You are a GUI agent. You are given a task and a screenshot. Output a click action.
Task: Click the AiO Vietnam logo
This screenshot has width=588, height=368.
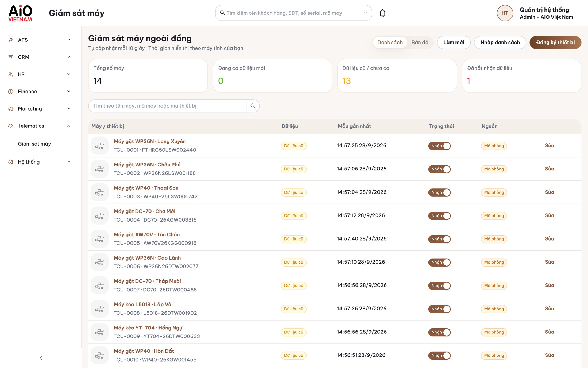[20, 13]
